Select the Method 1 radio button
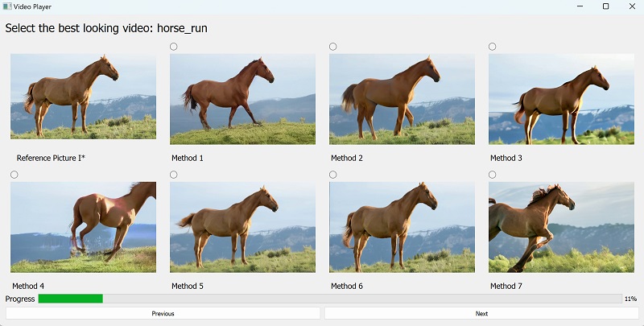The width and height of the screenshot is (644, 326). (x=174, y=47)
